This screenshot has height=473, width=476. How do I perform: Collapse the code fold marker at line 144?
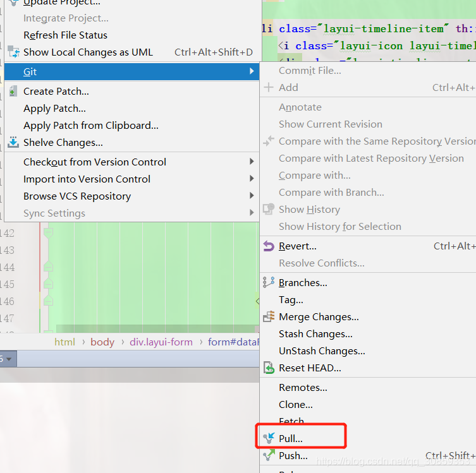(x=48, y=267)
